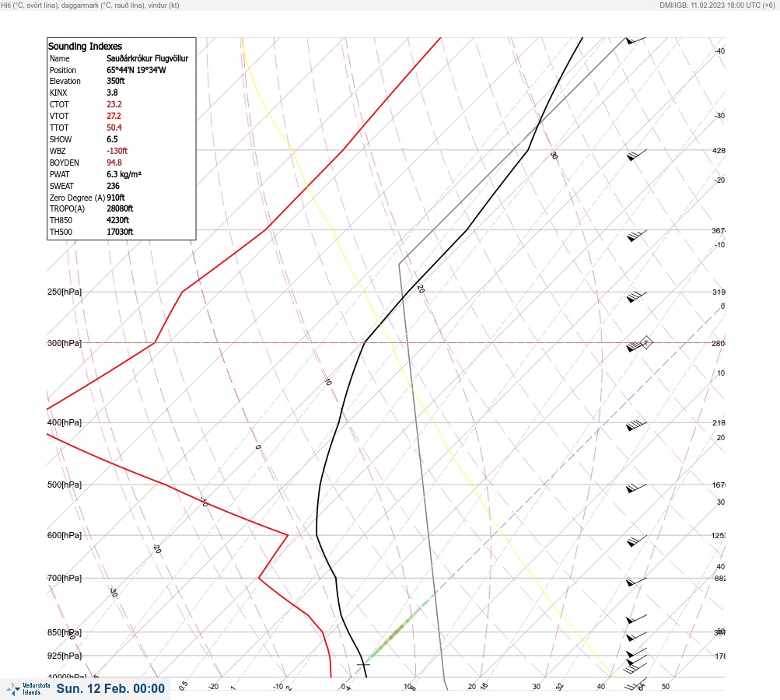780x700 pixels.
Task: Click the wind barb at 400 hPa level
Action: coord(636,425)
